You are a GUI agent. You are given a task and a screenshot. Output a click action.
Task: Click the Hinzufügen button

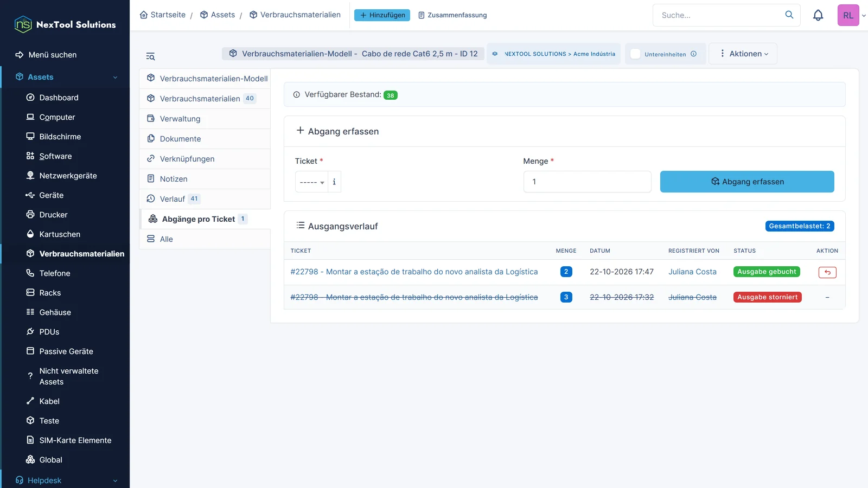pyautogui.click(x=382, y=15)
